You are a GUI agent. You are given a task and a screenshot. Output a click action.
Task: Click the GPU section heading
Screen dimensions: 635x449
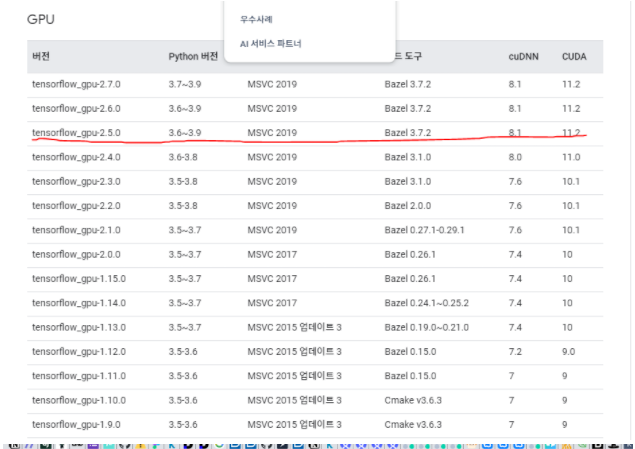pos(40,19)
